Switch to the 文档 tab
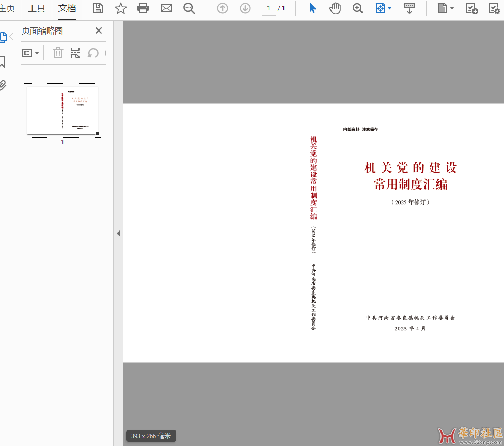This screenshot has height=446, width=504. 67,8
